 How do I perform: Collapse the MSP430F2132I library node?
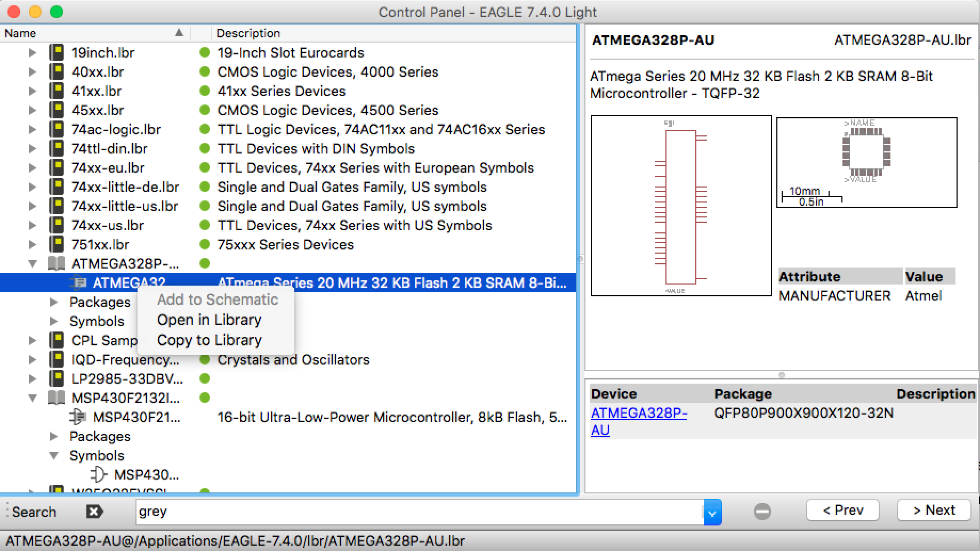click(x=33, y=398)
